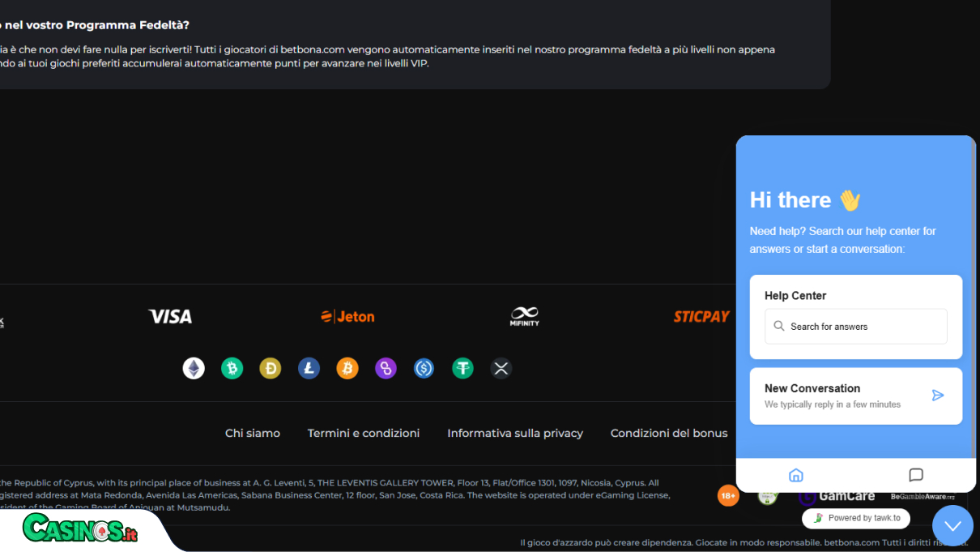This screenshot has height=552, width=980.
Task: Click the XRP crypto icon
Action: pos(501,369)
